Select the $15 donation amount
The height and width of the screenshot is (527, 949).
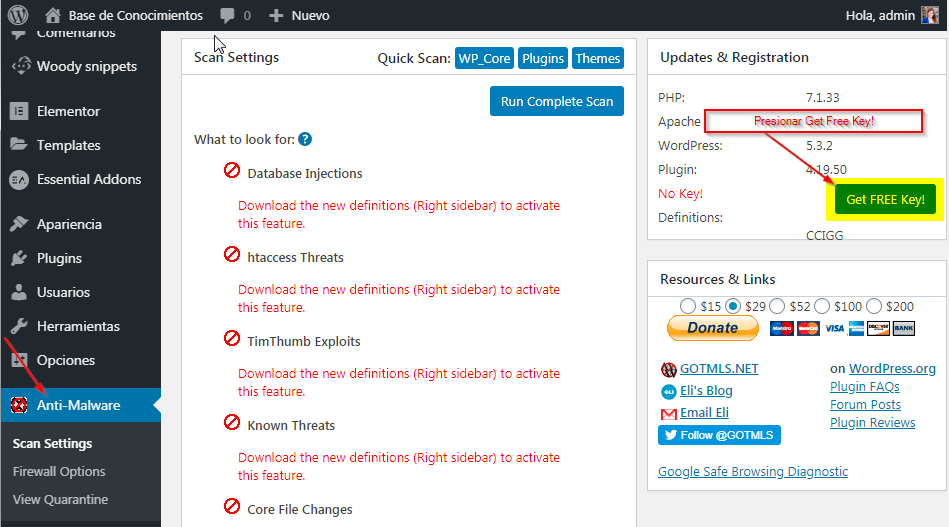pos(688,306)
